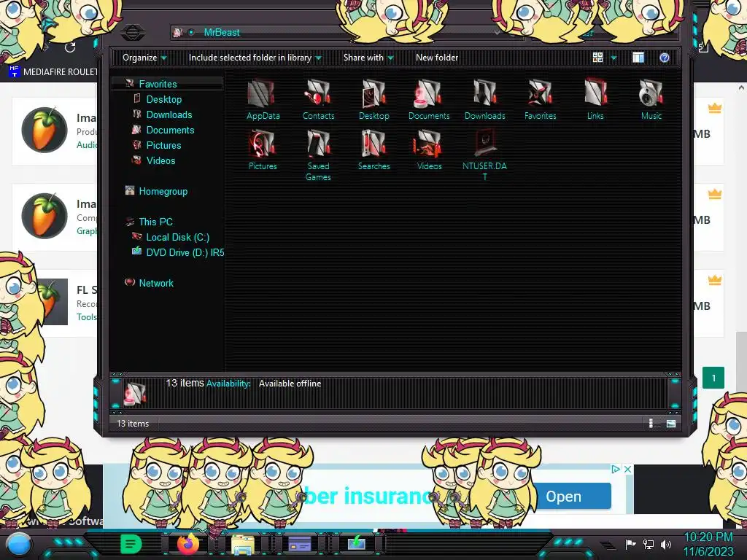Open the Organize dropdown menu
Viewport: 747px width, 560px height.
[x=144, y=58]
